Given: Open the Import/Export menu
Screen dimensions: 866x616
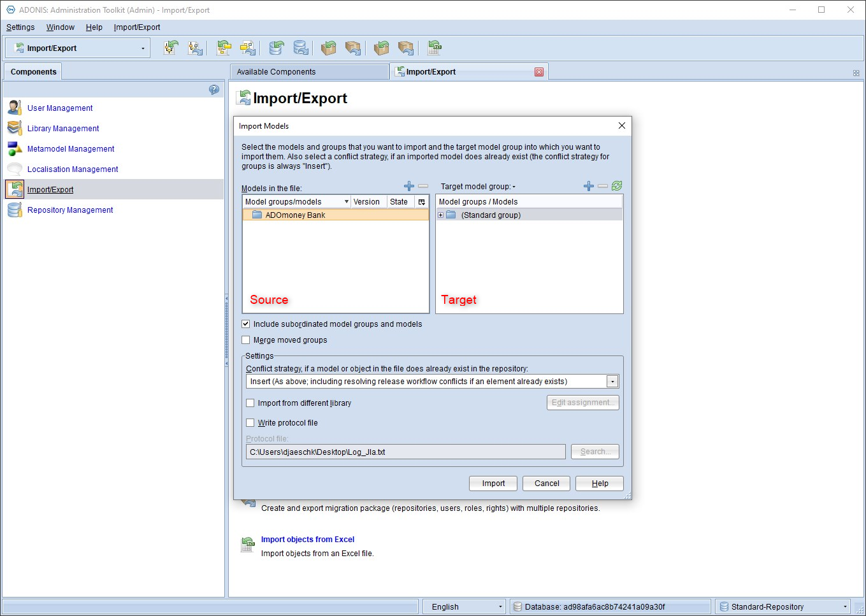Looking at the screenshot, I should tap(137, 27).
